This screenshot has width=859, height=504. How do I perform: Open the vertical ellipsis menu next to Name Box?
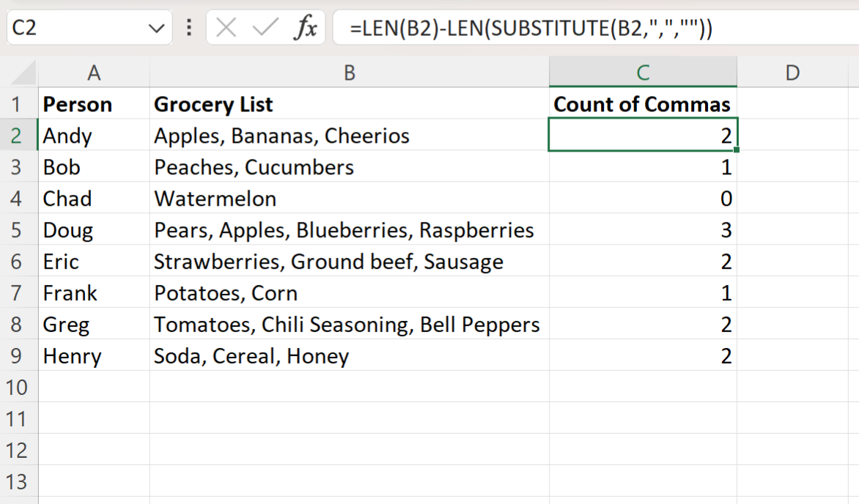tap(188, 27)
